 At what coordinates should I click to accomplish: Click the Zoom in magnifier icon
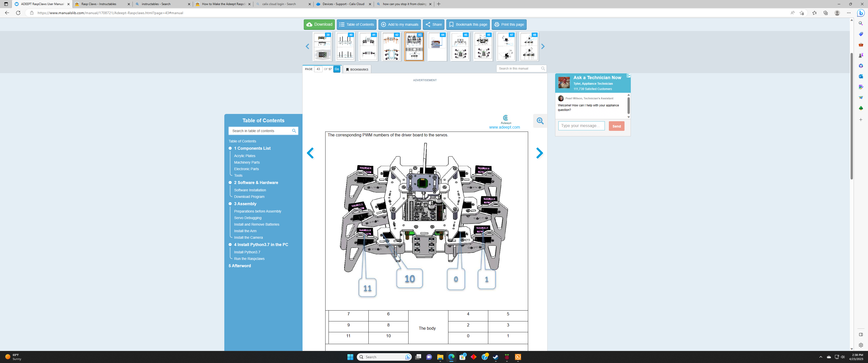point(540,121)
